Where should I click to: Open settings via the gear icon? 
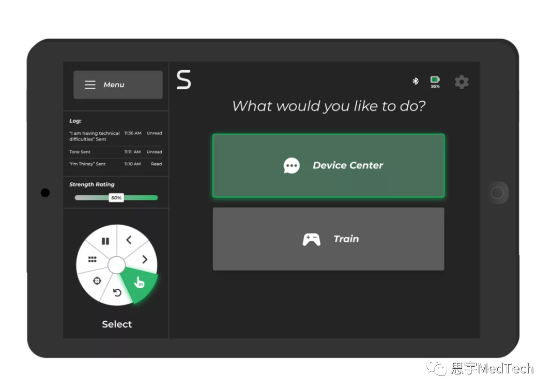(462, 82)
